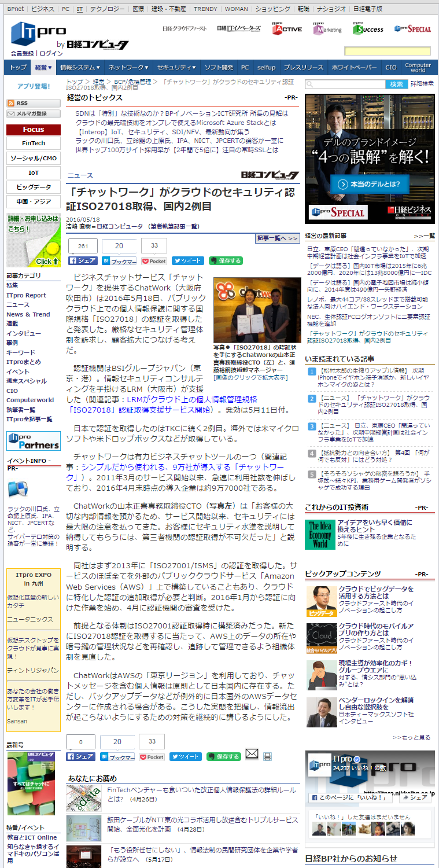Click the yellow header input box
This screenshot has width=439, height=868.
click(388, 51)
